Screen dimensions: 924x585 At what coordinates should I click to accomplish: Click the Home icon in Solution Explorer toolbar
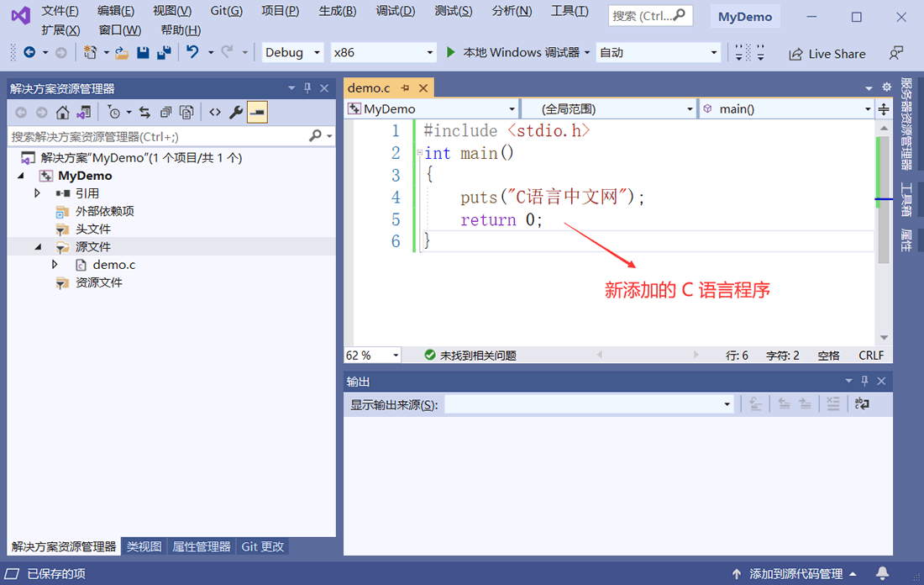[62, 112]
